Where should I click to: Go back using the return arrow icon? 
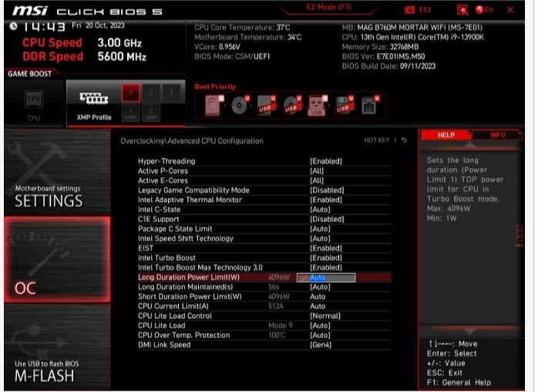(404, 140)
